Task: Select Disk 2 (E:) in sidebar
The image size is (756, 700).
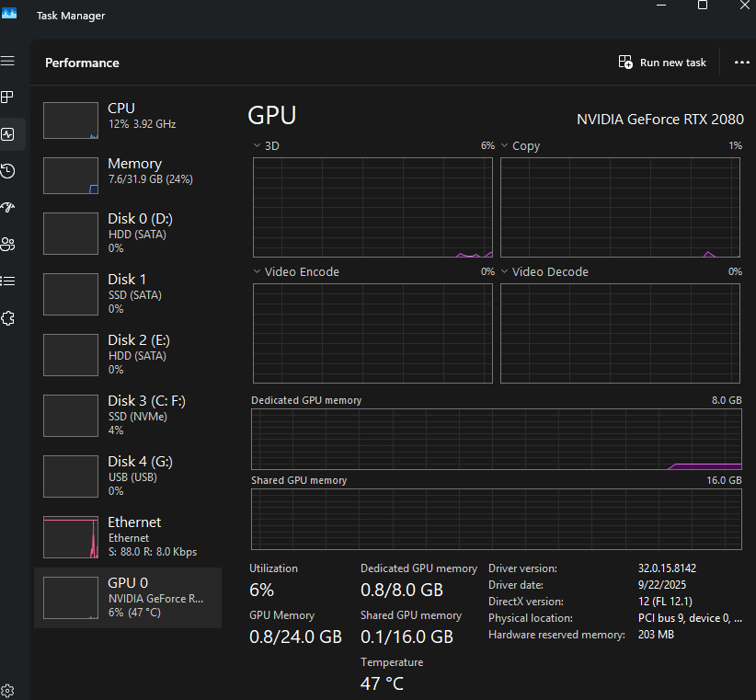Action: click(128, 355)
